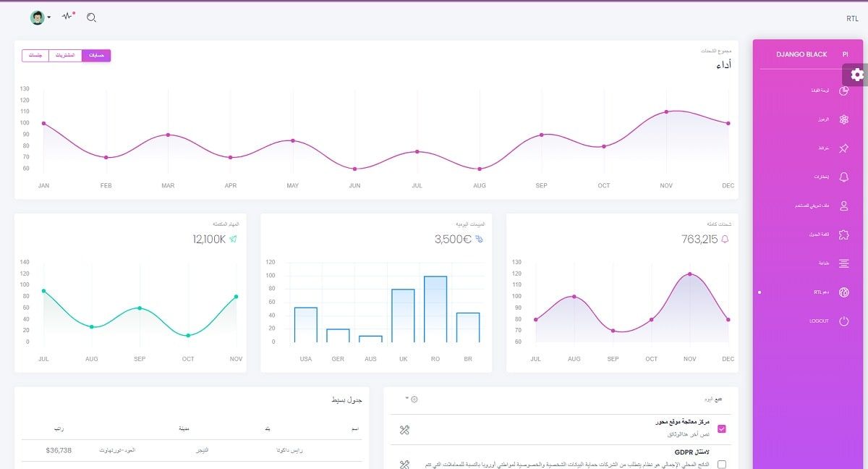Open the gear filter dropdown in tasks panel

click(413, 399)
